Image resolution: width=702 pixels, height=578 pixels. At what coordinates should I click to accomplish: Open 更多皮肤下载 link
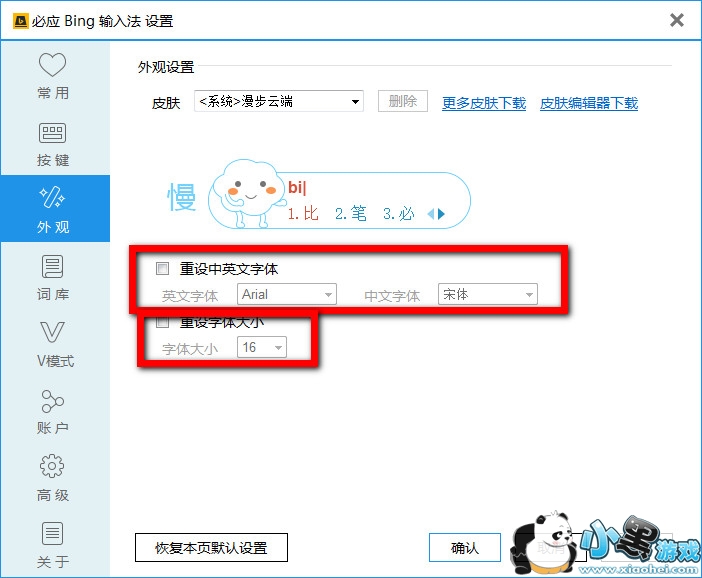coord(484,103)
